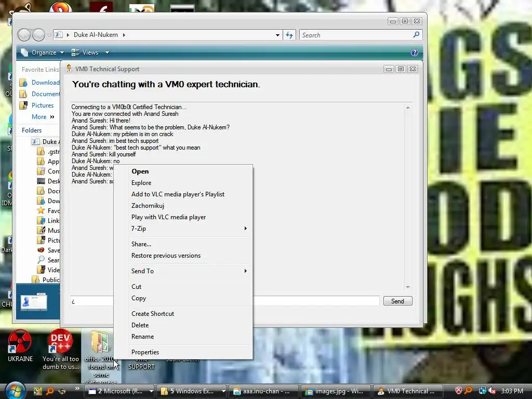This screenshot has height=399, width=532.
Task: Open the UKRAINE desktop shortcut icon
Action: [20, 342]
